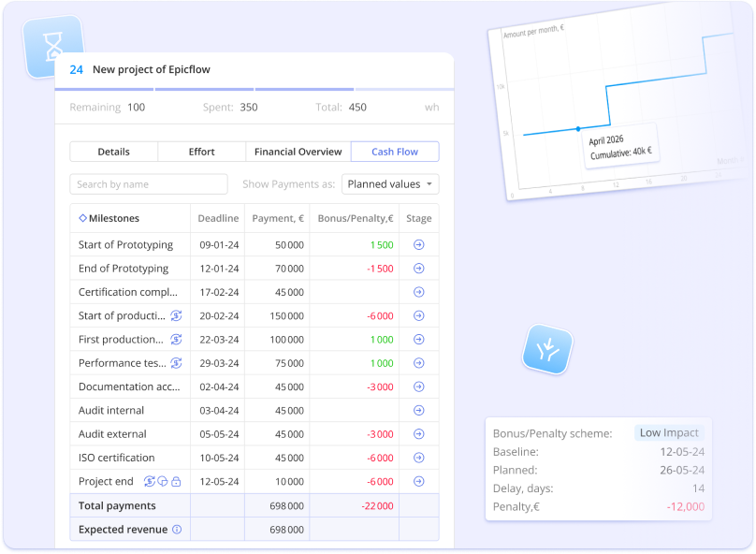Click the Spent 350 value
The width and height of the screenshot is (756, 554).
tap(249, 107)
